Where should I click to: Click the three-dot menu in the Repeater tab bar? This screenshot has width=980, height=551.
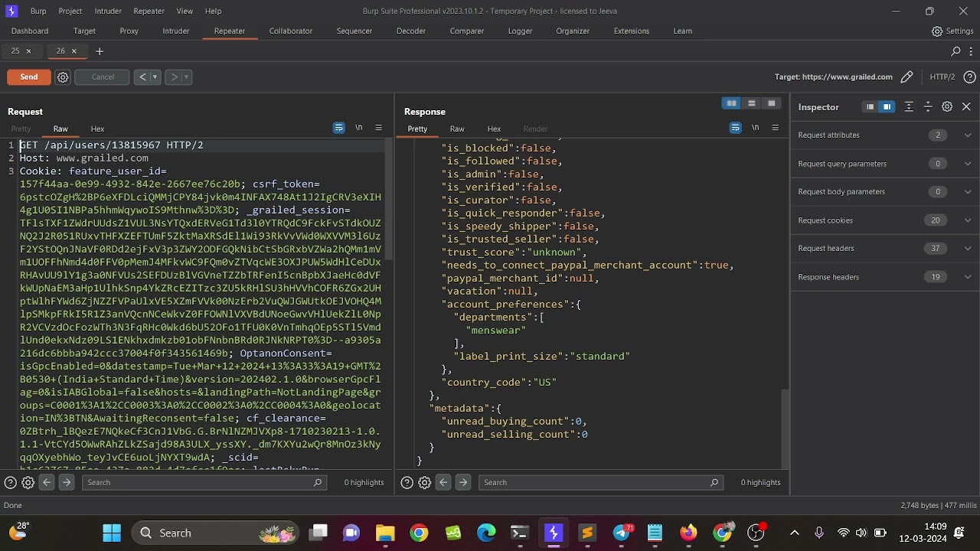(x=970, y=51)
